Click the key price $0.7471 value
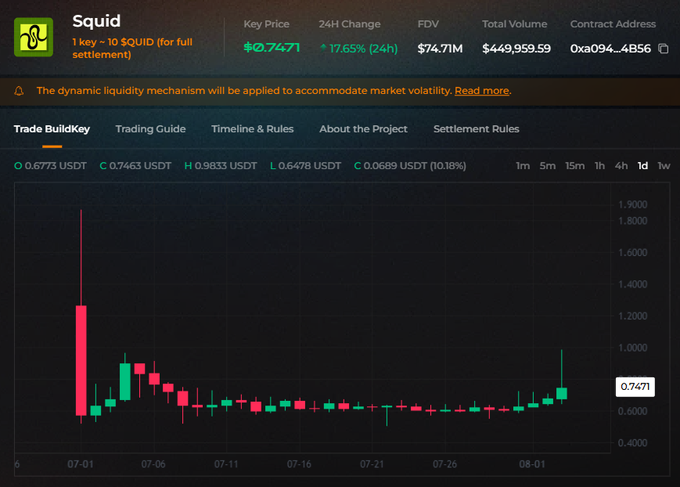This screenshot has width=680, height=487. pos(271,47)
